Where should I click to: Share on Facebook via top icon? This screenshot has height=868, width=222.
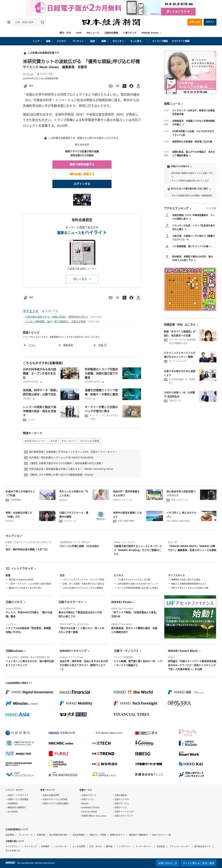(x=131, y=86)
